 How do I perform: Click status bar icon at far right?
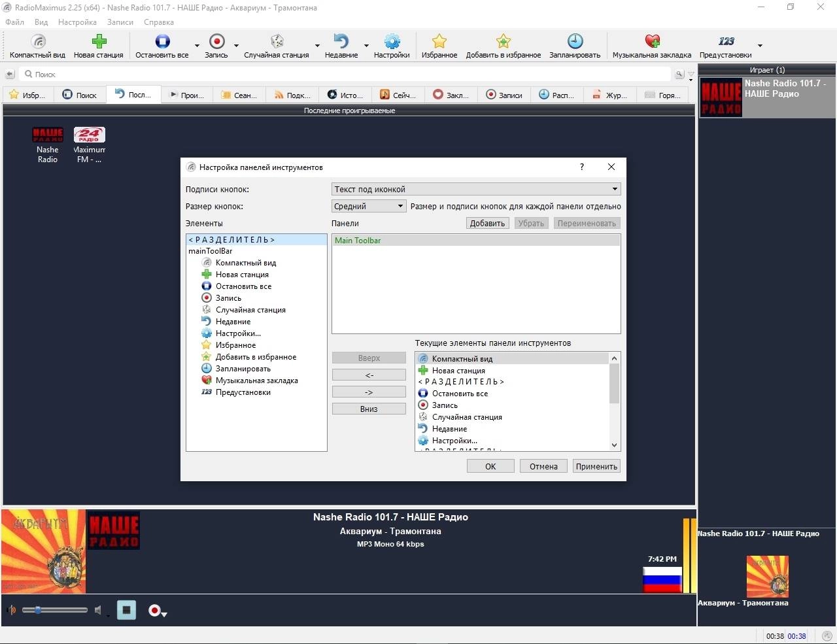click(x=827, y=636)
